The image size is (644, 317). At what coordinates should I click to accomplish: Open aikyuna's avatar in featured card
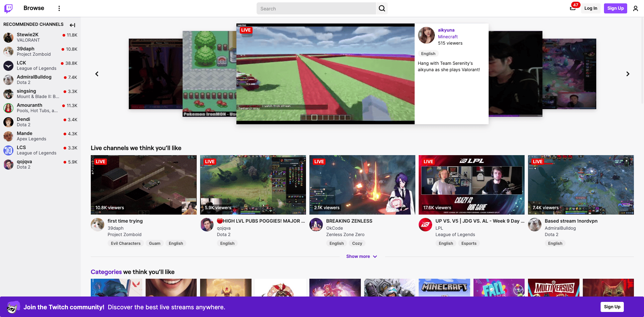[426, 35]
